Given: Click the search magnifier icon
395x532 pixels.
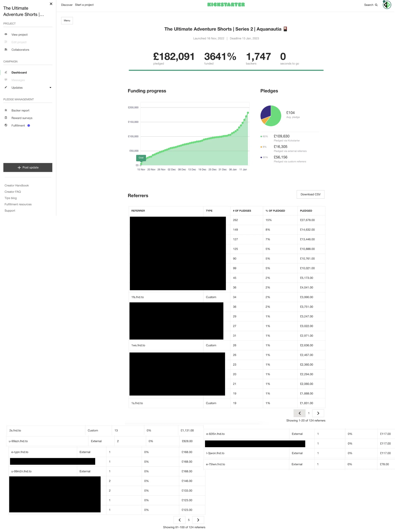Looking at the screenshot, I should pos(376,5).
